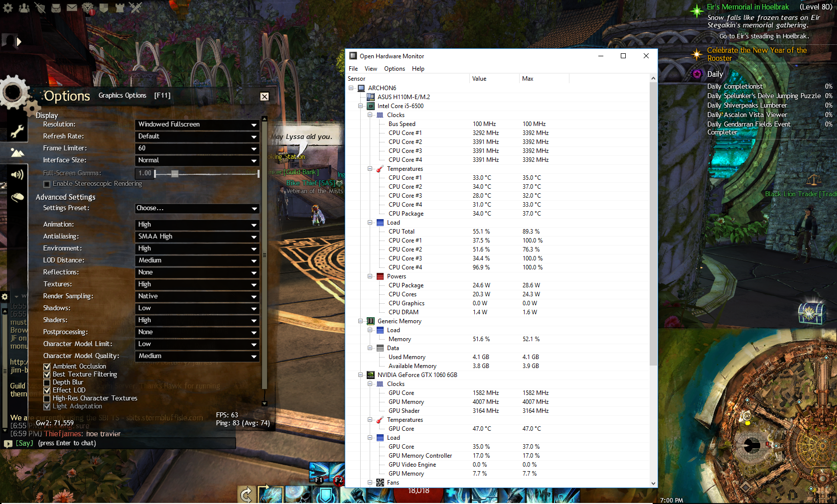837x504 pixels.
Task: Open the Inventory bag icon
Action: pos(56,7)
